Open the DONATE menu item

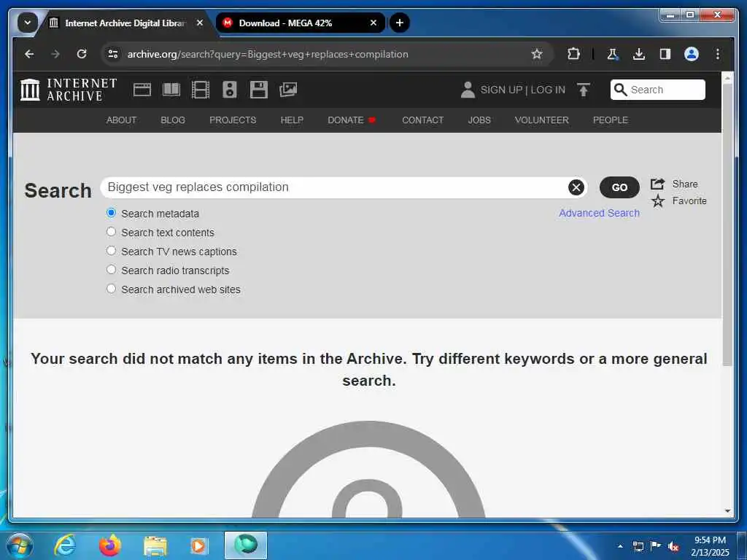point(352,120)
